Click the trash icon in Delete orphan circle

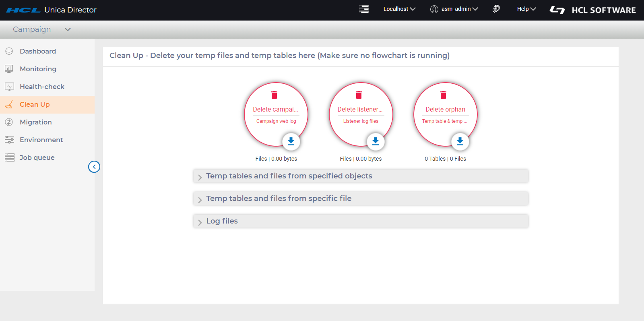(443, 95)
